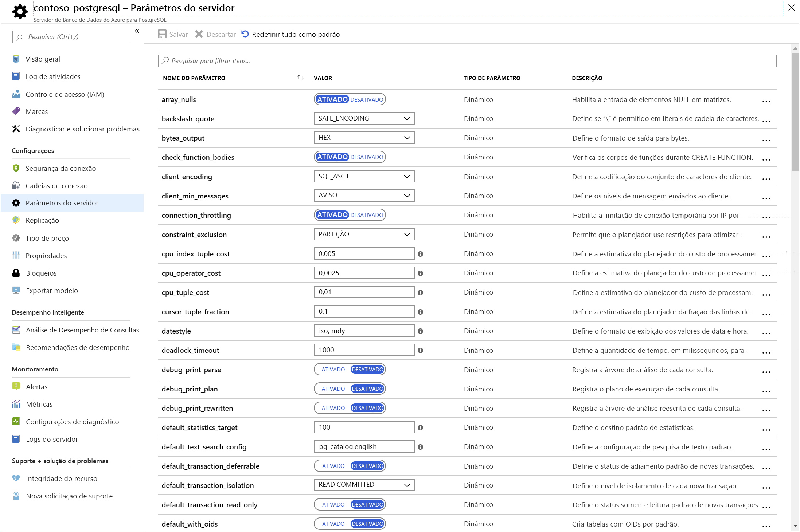Open backslash_quote SAFE_ENCODING dropdown
The height and width of the screenshot is (532, 800).
coord(364,119)
